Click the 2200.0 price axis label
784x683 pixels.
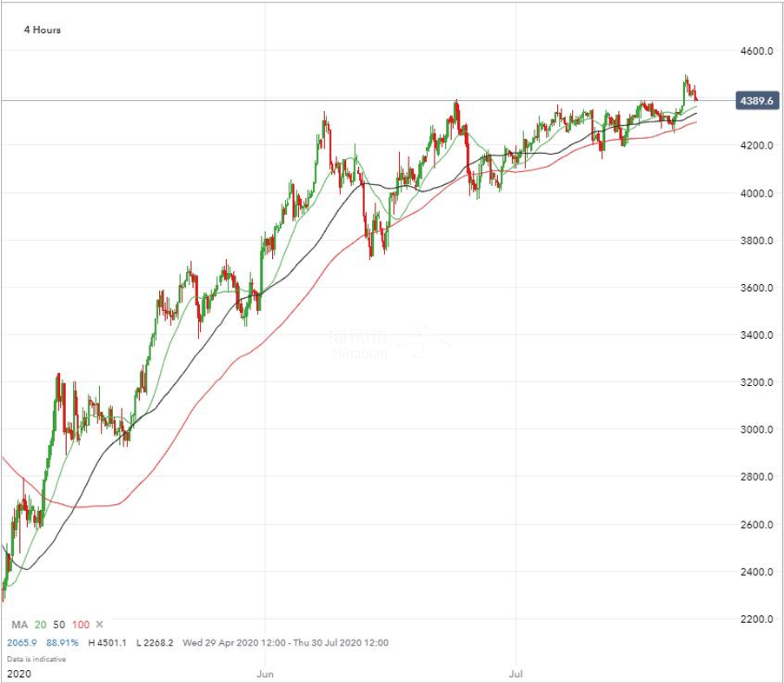pyautogui.click(x=756, y=620)
